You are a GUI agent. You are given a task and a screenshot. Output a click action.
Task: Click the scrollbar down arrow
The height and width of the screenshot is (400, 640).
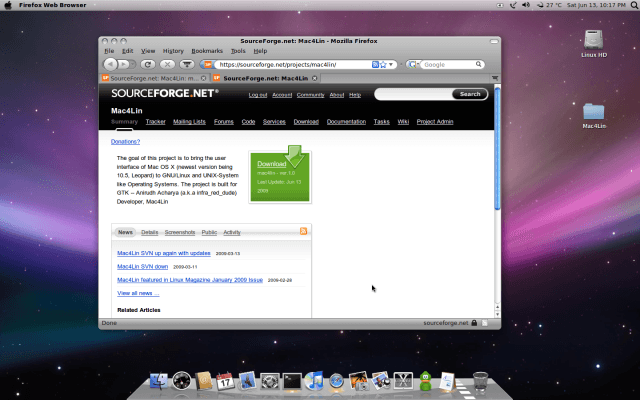(x=497, y=314)
